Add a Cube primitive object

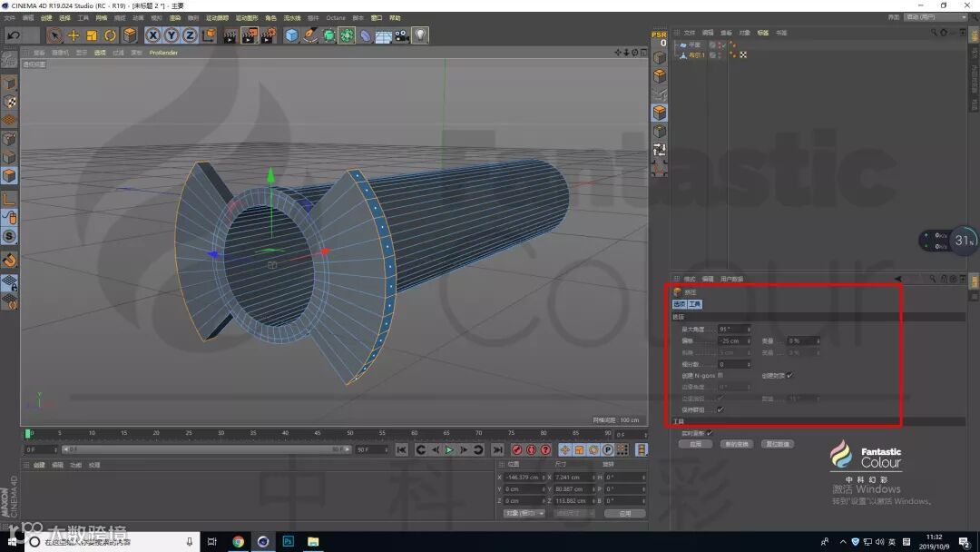291,35
